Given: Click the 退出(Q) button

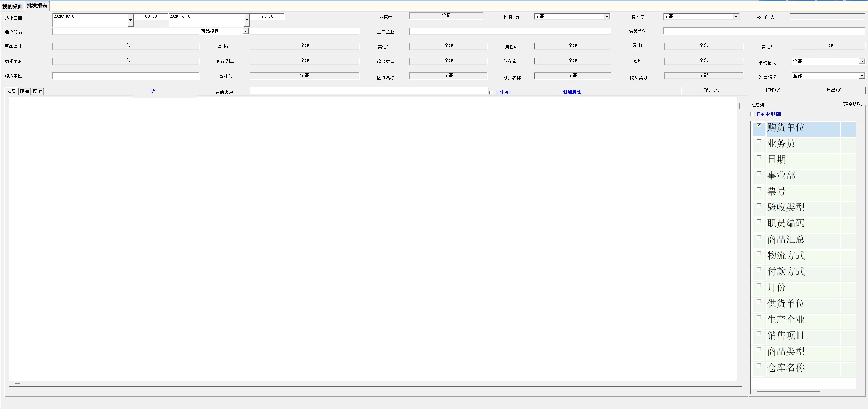Looking at the screenshot, I should (x=834, y=90).
